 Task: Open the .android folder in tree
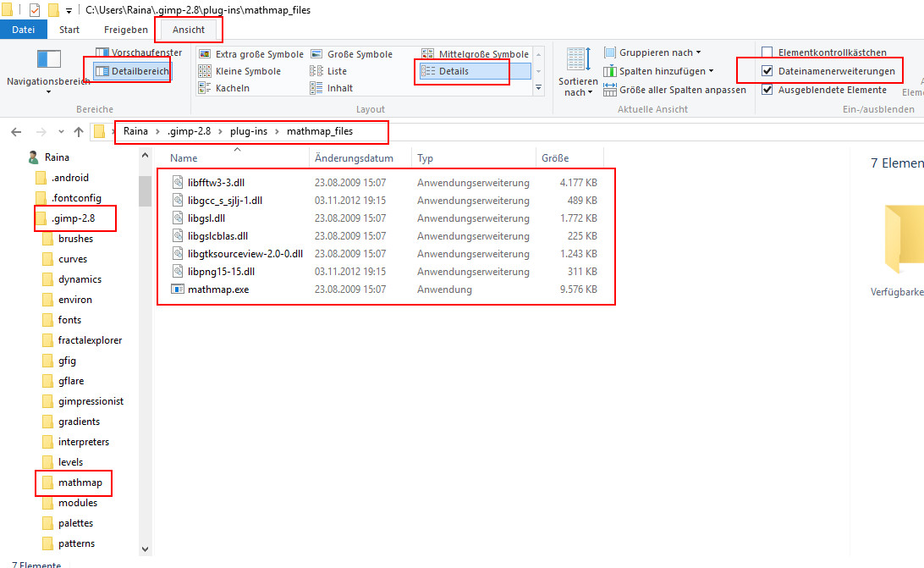pos(69,178)
